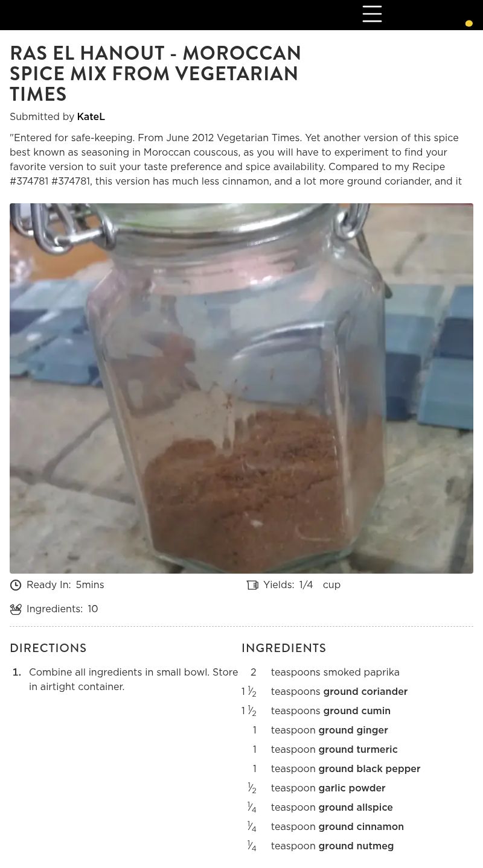Open KateL's profile link
This screenshot has width=483, height=868.
click(91, 116)
